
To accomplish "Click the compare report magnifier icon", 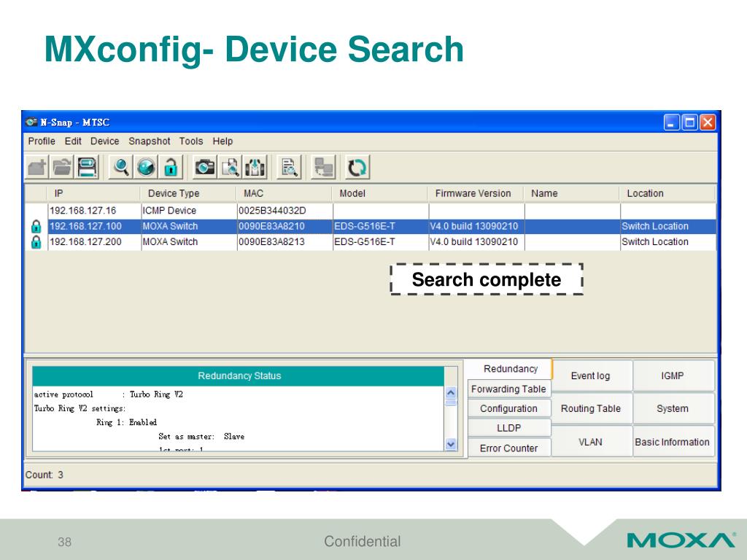I will (289, 167).
